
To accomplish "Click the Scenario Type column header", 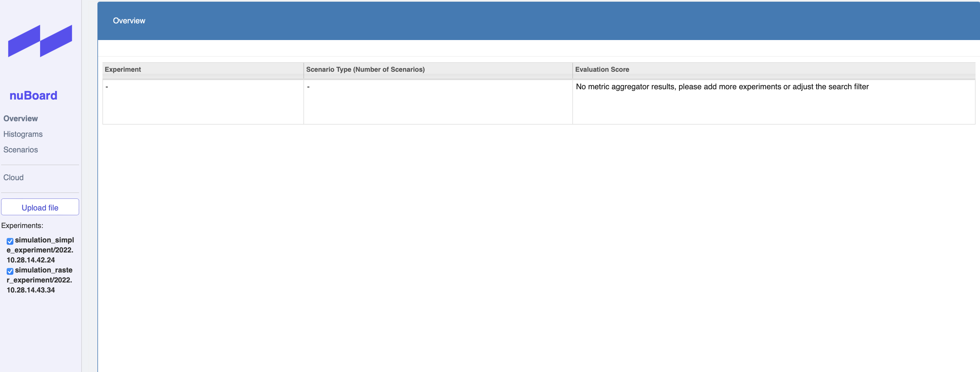I will (366, 69).
